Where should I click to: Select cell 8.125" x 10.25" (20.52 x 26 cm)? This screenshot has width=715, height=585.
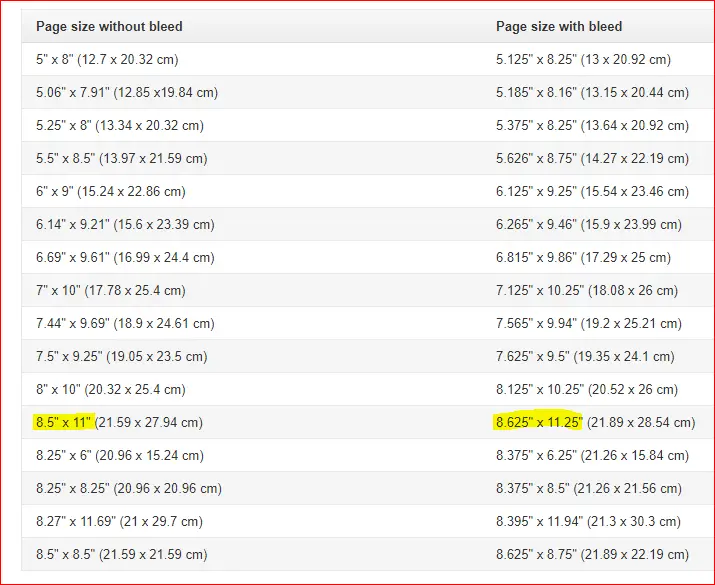[587, 389]
